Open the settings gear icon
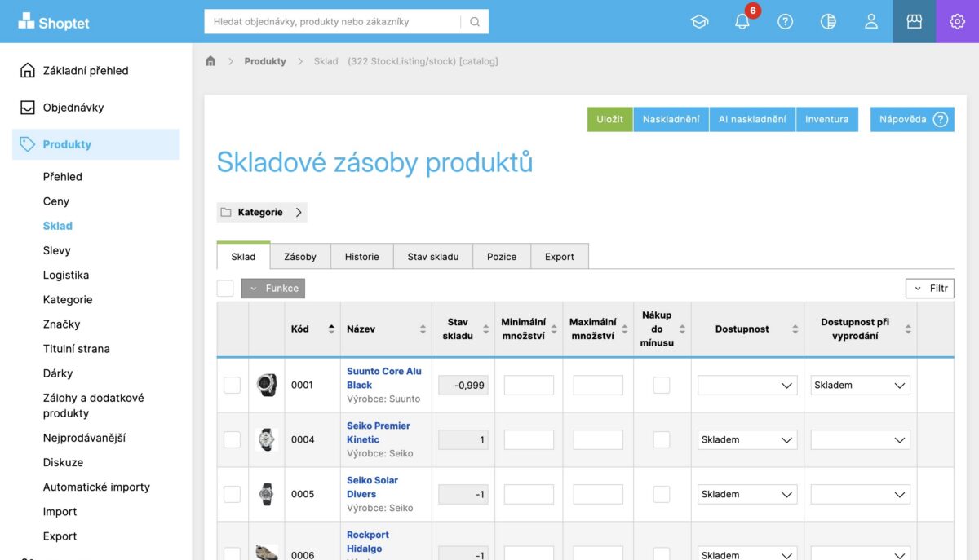 957,22
